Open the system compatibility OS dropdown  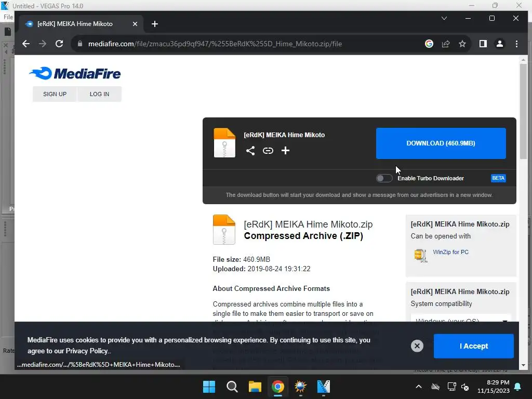point(461,319)
